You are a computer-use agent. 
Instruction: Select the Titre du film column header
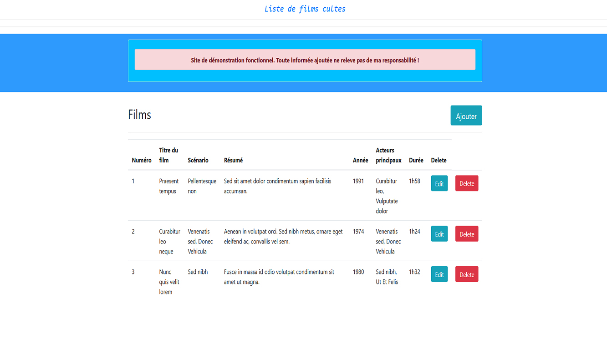coord(168,155)
